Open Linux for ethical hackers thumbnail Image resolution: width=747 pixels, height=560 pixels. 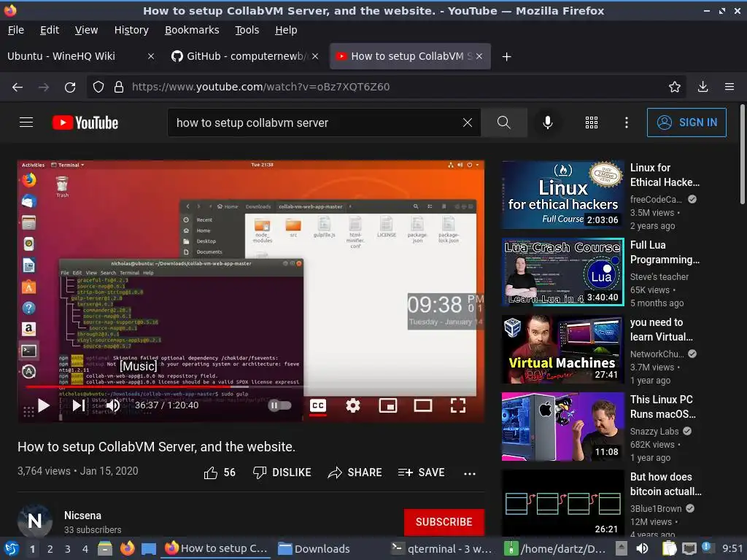562,194
